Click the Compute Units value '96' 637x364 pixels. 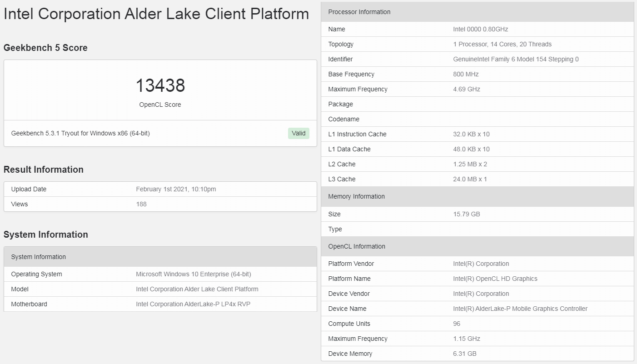pos(457,324)
